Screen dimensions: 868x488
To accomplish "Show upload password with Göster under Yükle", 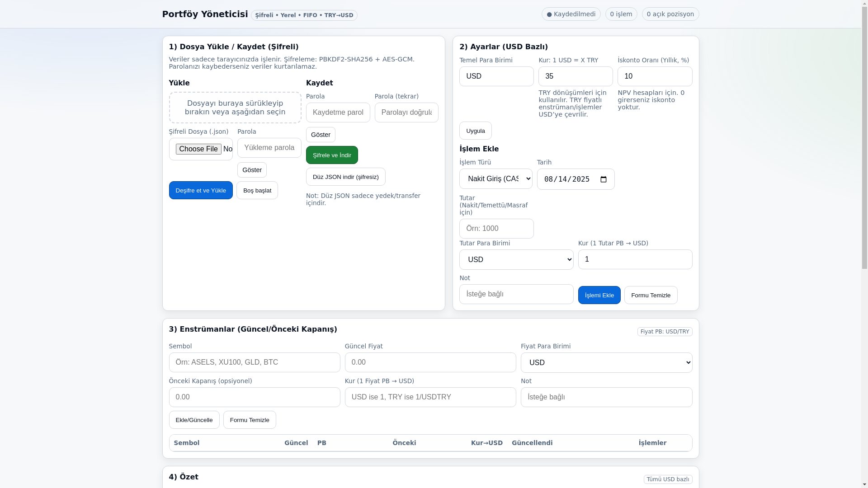I will coord(252,170).
